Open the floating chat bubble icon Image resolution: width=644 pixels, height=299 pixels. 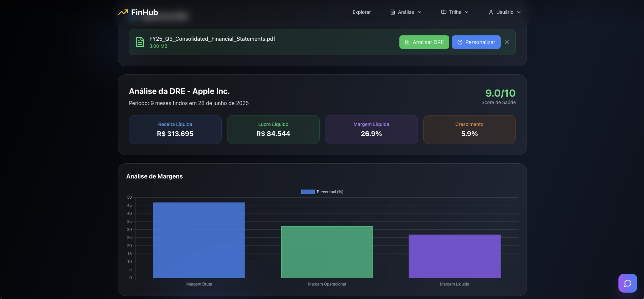click(x=628, y=283)
